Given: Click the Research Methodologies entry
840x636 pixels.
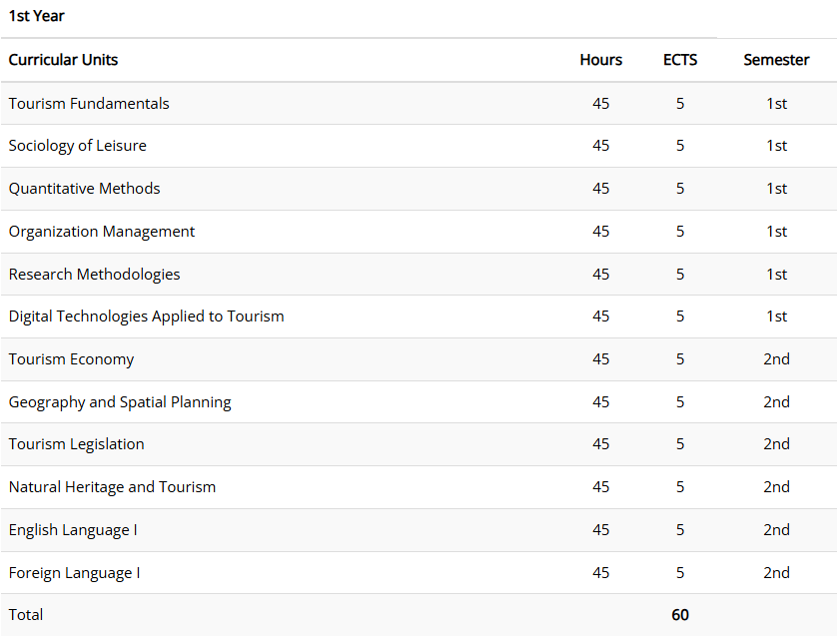Looking at the screenshot, I should tap(95, 275).
